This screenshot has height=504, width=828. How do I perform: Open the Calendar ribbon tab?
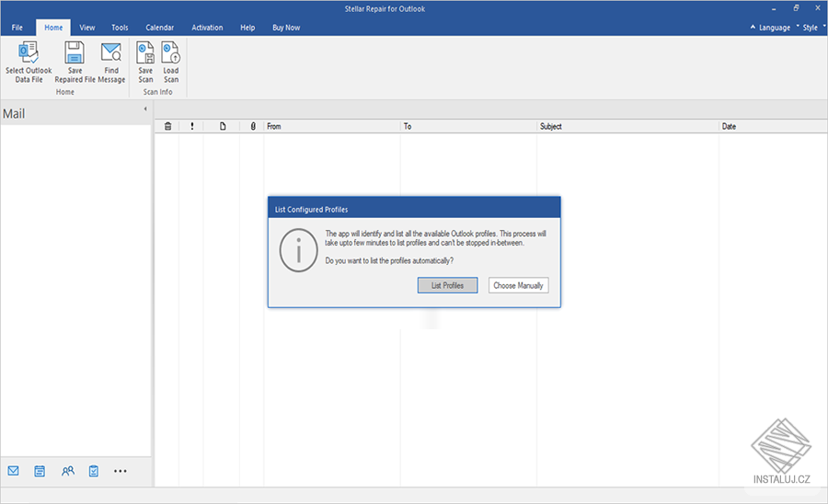coord(159,28)
